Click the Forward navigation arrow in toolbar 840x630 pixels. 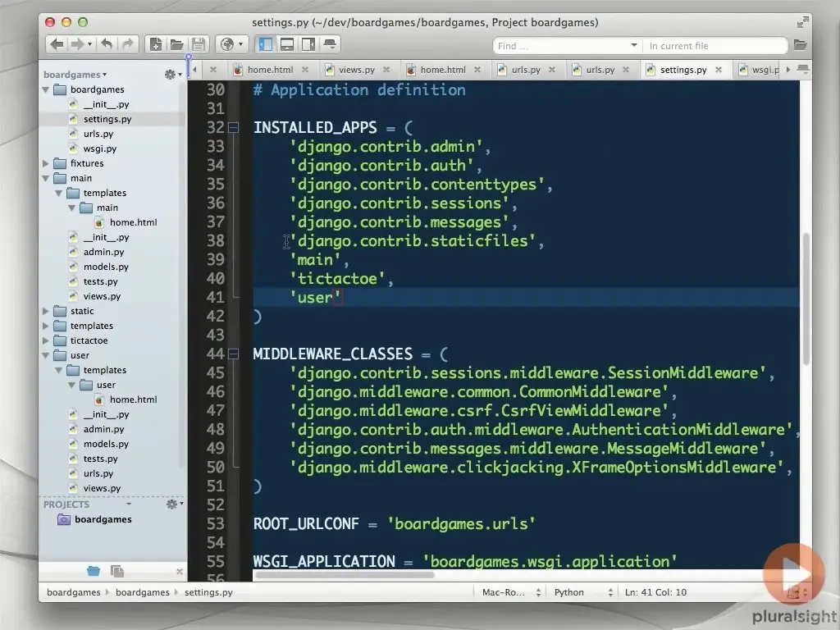[78, 44]
